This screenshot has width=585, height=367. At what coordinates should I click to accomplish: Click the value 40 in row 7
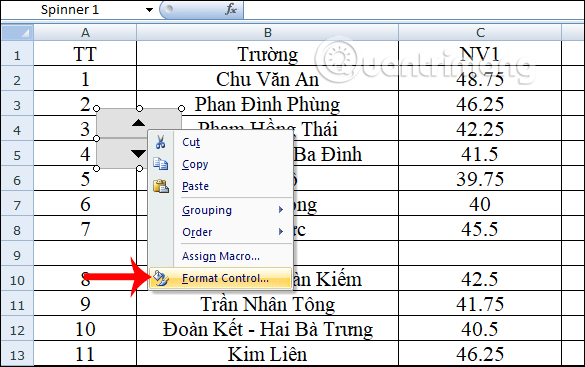pos(480,203)
